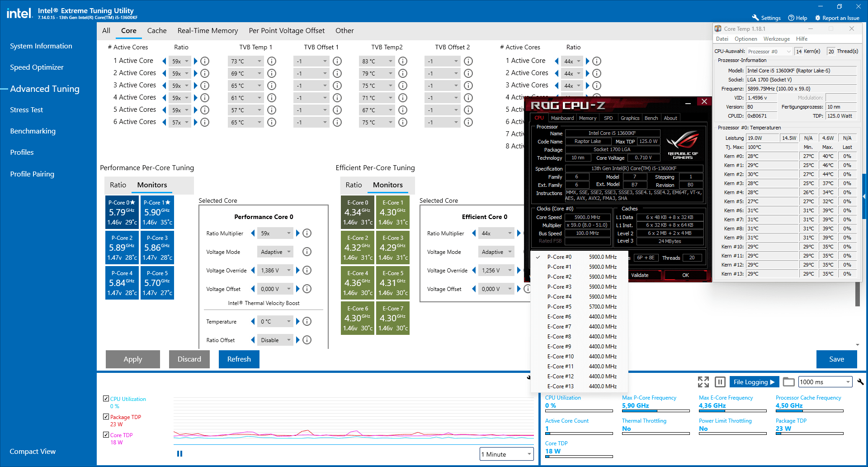The image size is (868, 467).
Task: Open Settings wrench icon in title bar
Action: pyautogui.click(x=755, y=18)
